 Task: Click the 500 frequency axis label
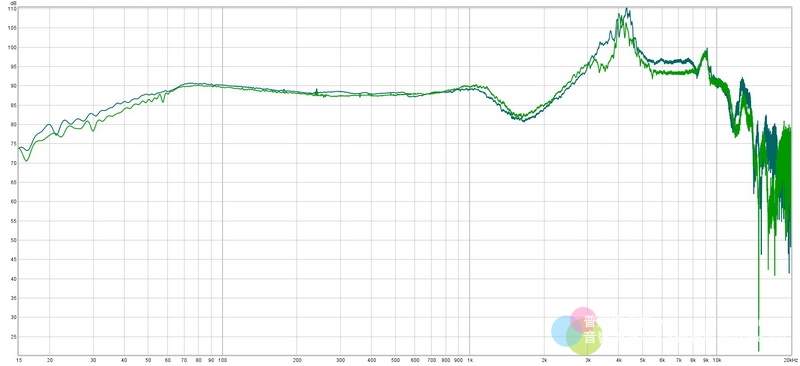(395, 360)
